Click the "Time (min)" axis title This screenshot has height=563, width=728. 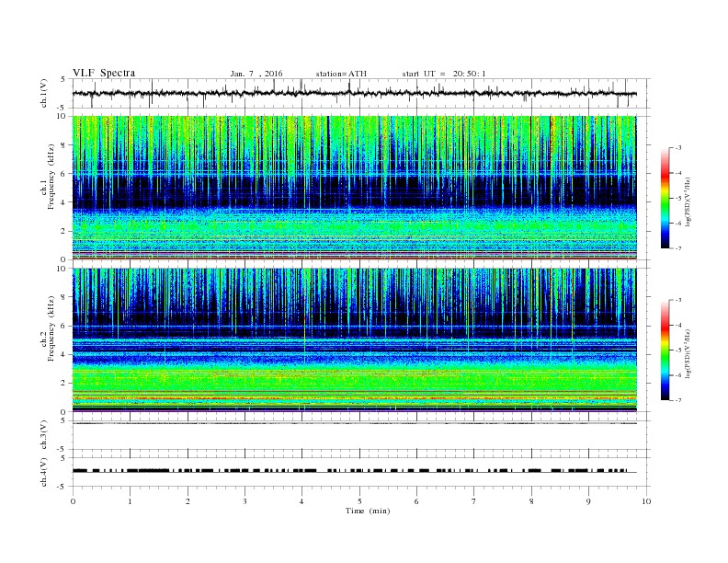[x=368, y=511]
